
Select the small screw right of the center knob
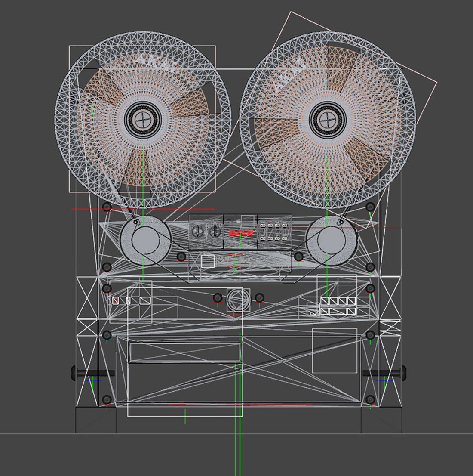tap(259, 298)
